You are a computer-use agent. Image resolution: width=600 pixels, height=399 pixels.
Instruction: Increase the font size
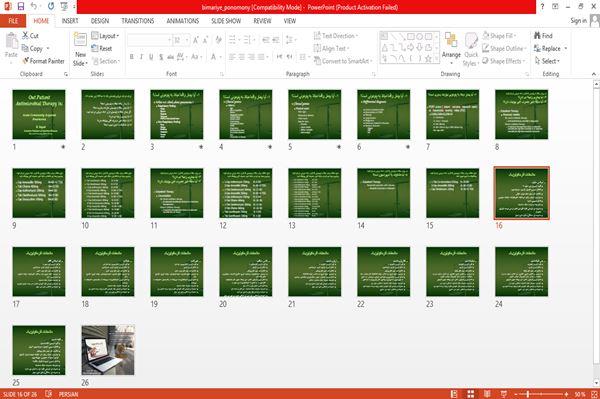(196, 40)
